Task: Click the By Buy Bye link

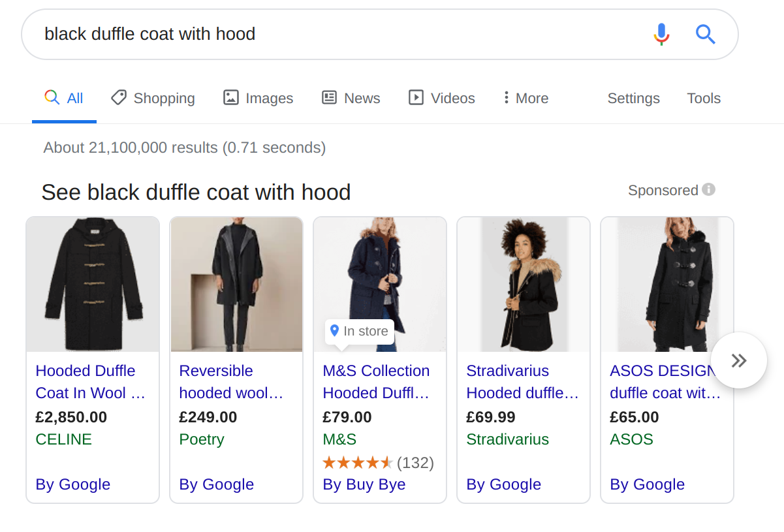Action: (364, 484)
